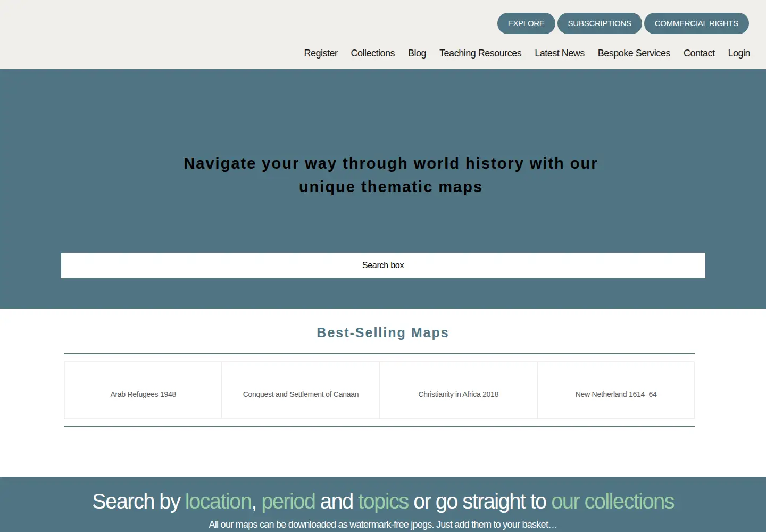The image size is (766, 532).
Task: Open the Register menu link
Action: (321, 53)
